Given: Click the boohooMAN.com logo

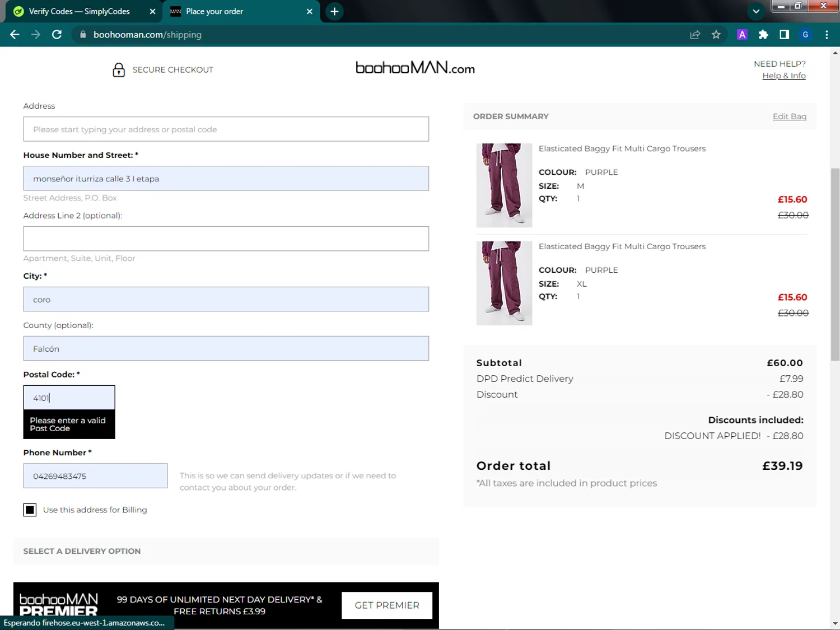Looking at the screenshot, I should (415, 68).
